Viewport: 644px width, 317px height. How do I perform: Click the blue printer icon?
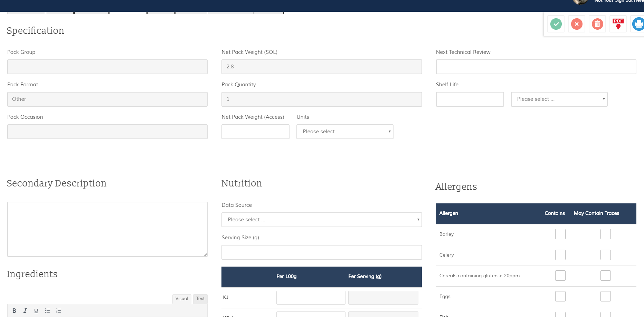click(638, 24)
